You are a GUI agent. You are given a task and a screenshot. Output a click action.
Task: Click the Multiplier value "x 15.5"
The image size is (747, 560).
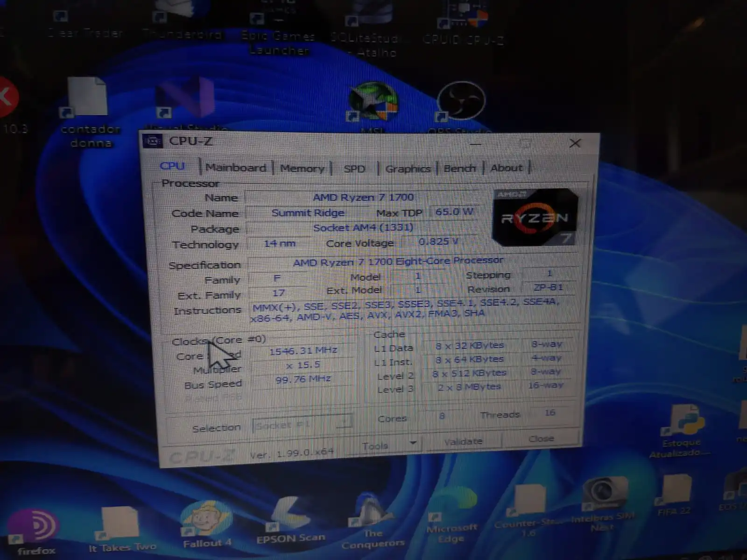303,365
